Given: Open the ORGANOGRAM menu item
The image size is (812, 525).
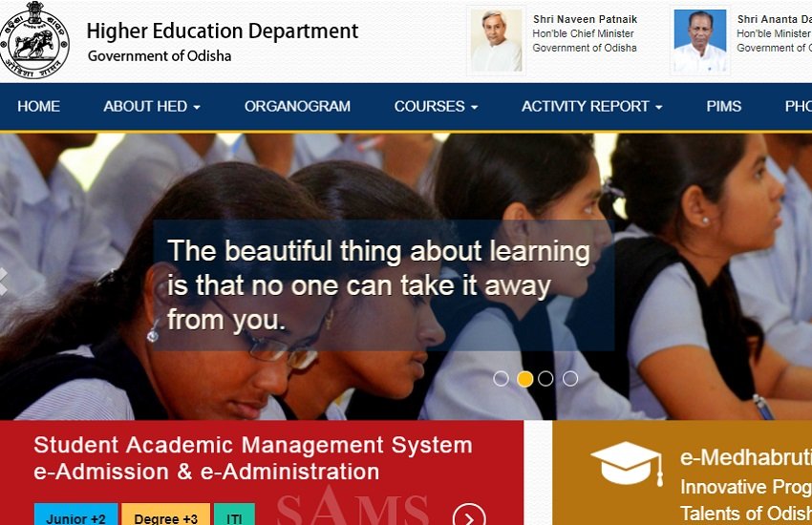Looking at the screenshot, I should pos(297,106).
